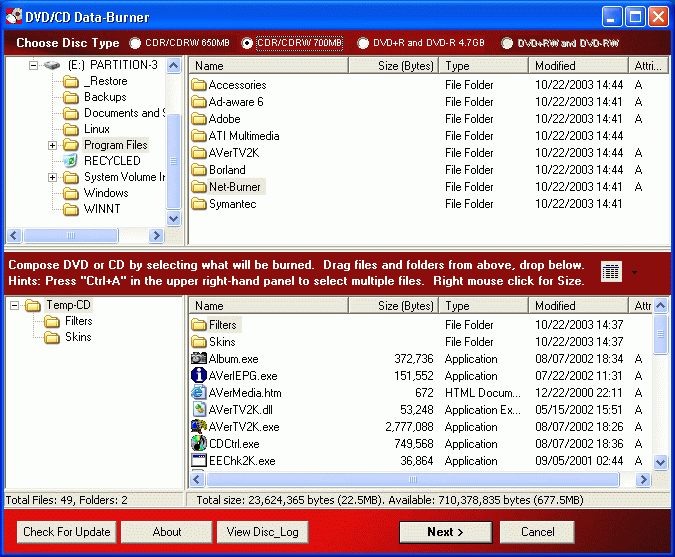675x557 pixels.
Task: Click the E: drive icon in tree
Action: coord(52,65)
